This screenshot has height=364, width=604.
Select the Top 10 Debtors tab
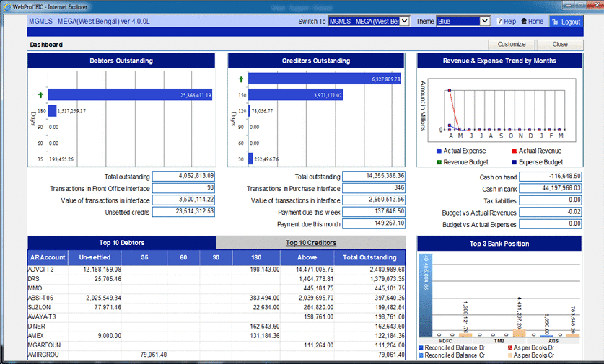pyautogui.click(x=122, y=243)
